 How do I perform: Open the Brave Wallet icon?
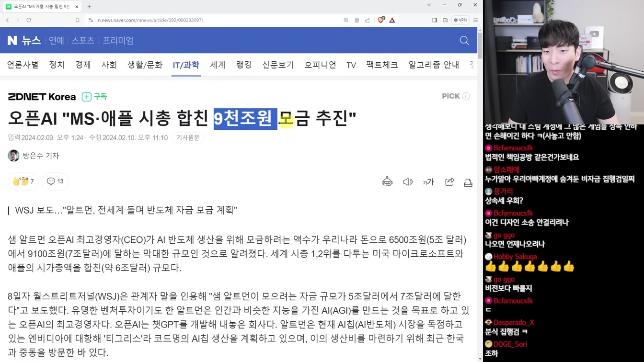point(445,20)
